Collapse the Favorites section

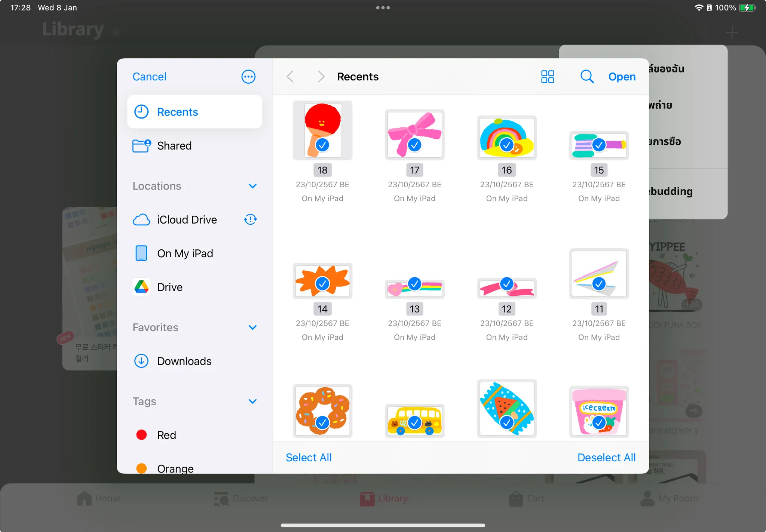pyautogui.click(x=252, y=327)
